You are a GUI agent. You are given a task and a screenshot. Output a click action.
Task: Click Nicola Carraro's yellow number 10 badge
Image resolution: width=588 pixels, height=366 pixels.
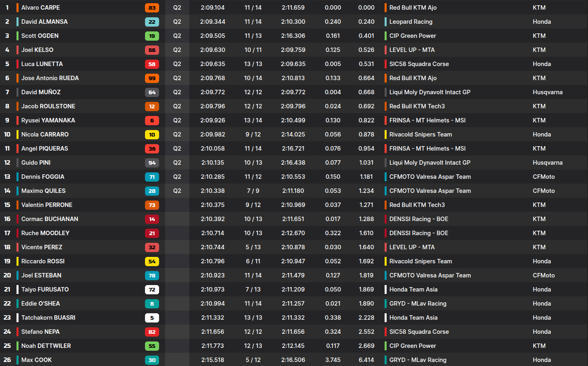point(152,134)
